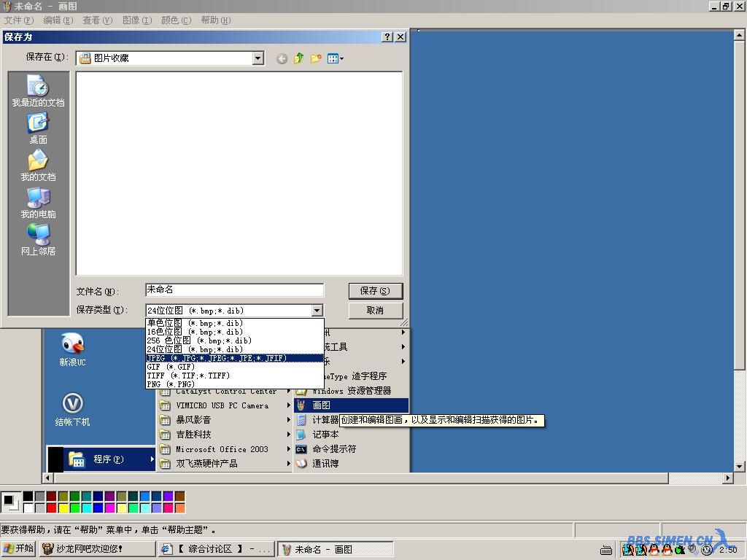This screenshot has width=747, height=560.
Task: Choose PNG (*.PNG) file type option
Action: tap(234, 384)
